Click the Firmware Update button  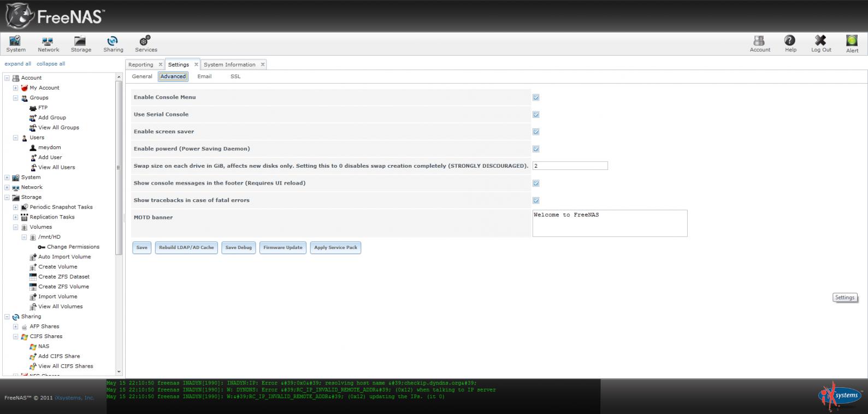(x=283, y=247)
